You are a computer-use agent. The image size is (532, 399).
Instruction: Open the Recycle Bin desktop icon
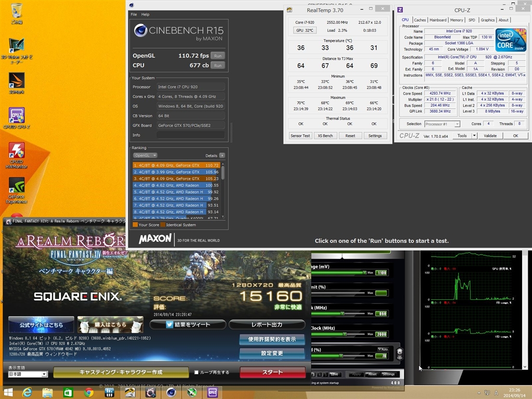tap(16, 13)
